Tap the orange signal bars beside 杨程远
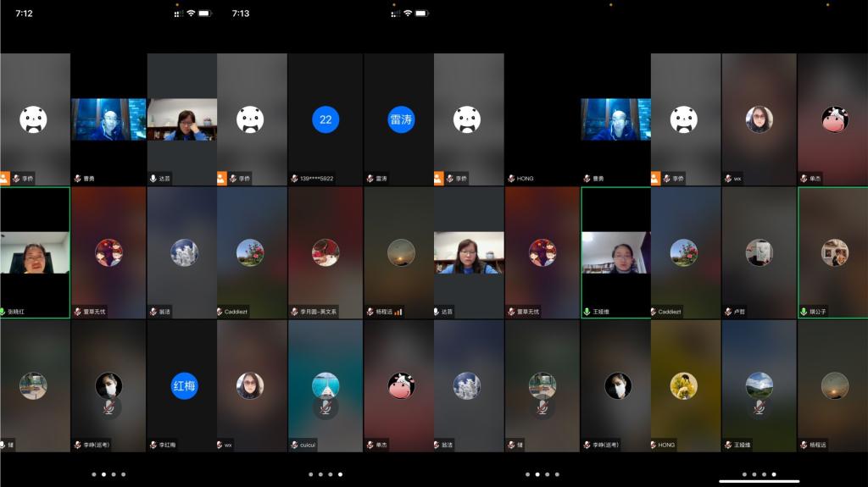868x487 pixels. pyautogui.click(x=398, y=312)
